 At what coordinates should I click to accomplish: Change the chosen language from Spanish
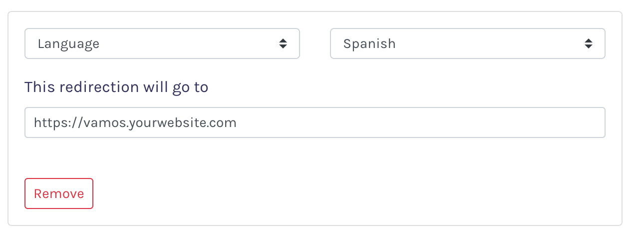click(467, 43)
